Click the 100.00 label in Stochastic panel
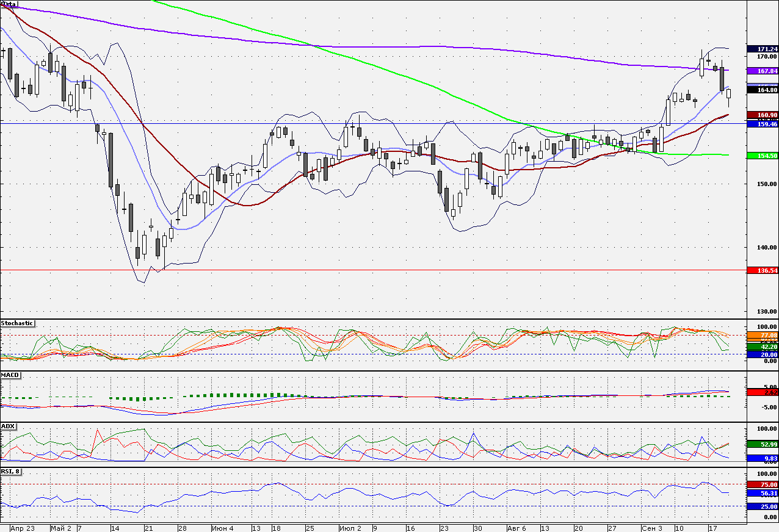 [767, 327]
